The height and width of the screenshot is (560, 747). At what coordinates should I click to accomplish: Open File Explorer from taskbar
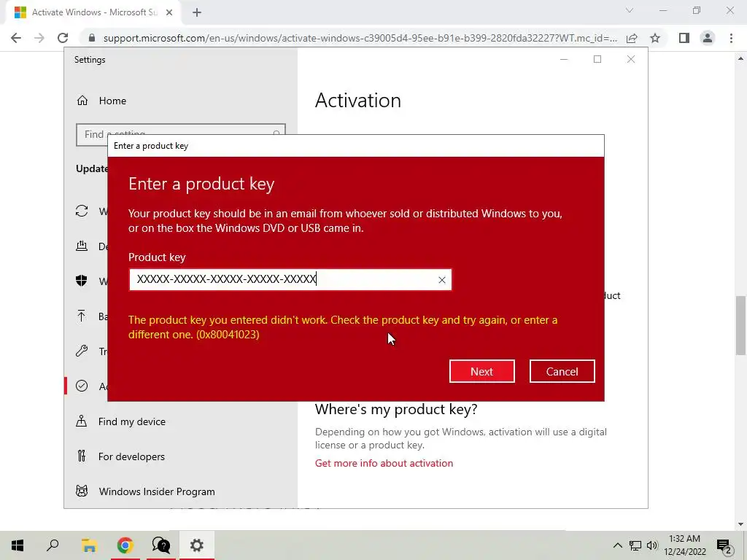click(x=89, y=545)
